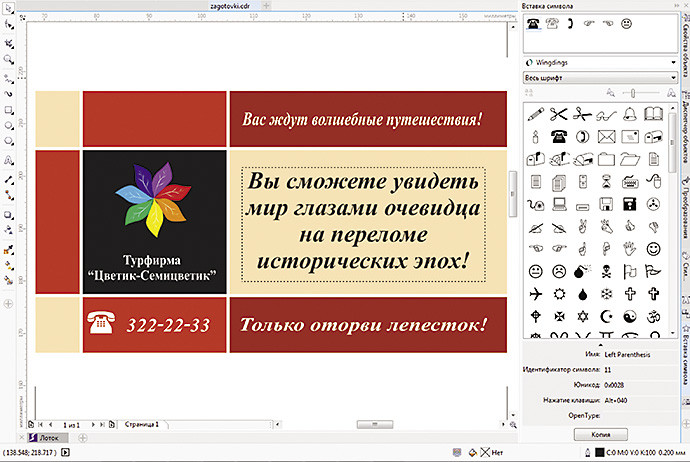This screenshot has width=690, height=462.
Task: Select the Ellipse tool
Action: click(8, 126)
